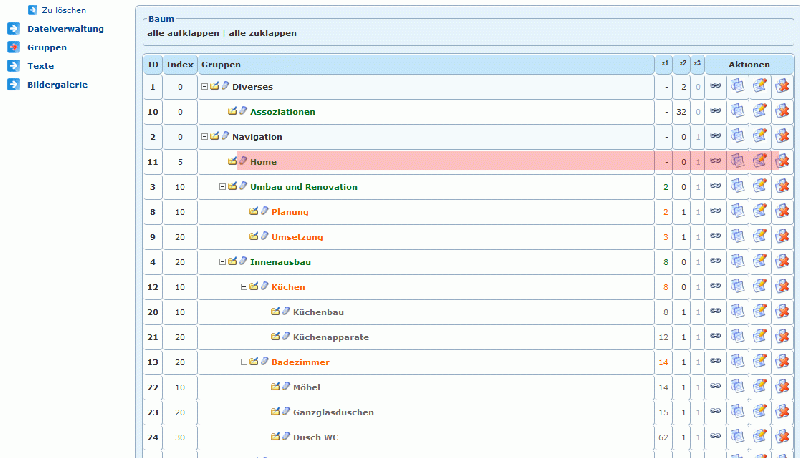This screenshot has width=800, height=458.
Task: Click the folder icon beside Home
Action: coord(233,161)
